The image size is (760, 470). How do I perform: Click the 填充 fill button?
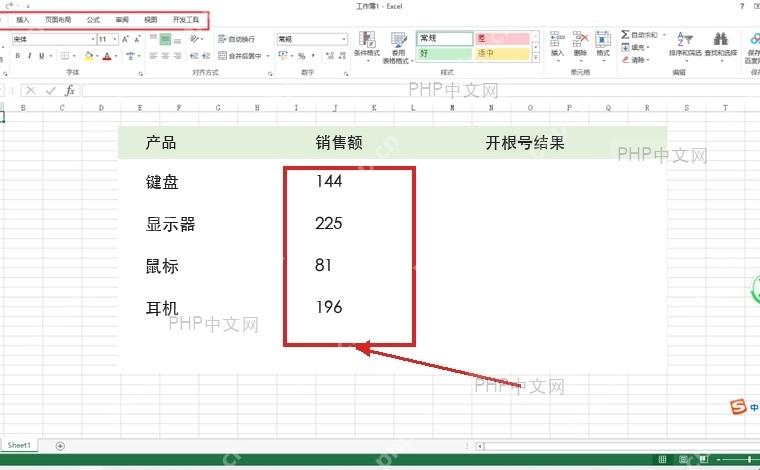tap(635, 47)
